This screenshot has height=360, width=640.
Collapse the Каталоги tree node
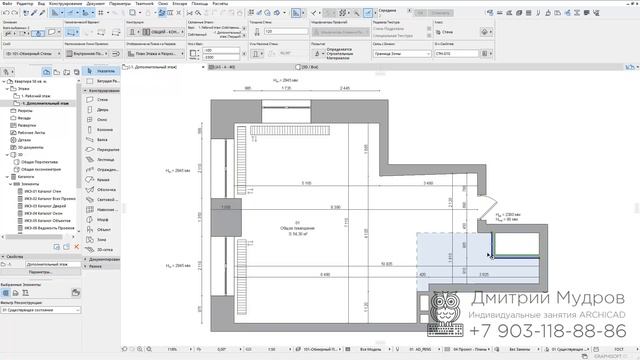point(7,177)
